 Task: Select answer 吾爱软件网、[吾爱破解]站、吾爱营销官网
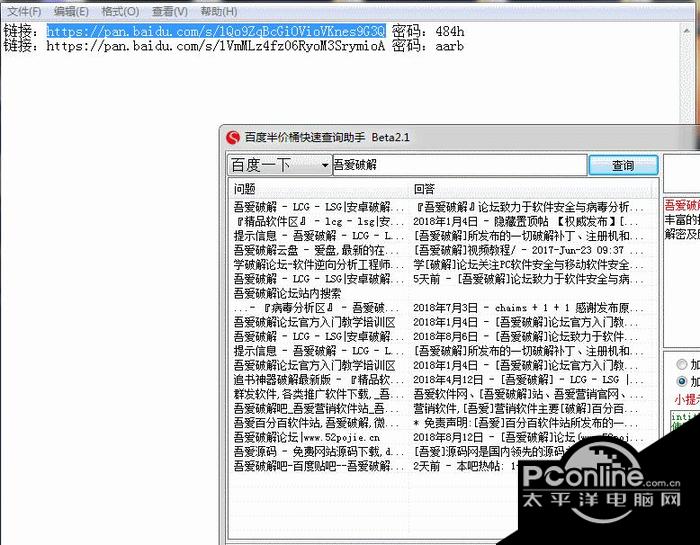(529, 394)
